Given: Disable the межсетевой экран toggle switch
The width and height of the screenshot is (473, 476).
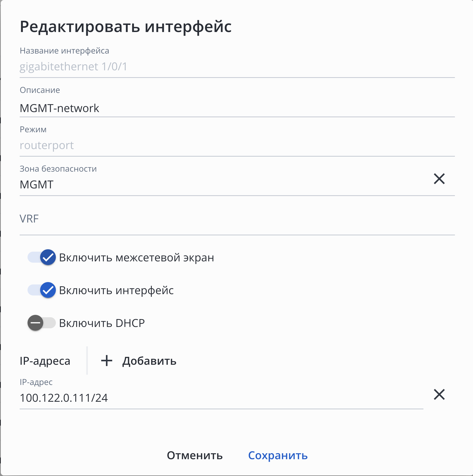Looking at the screenshot, I should tap(42, 257).
